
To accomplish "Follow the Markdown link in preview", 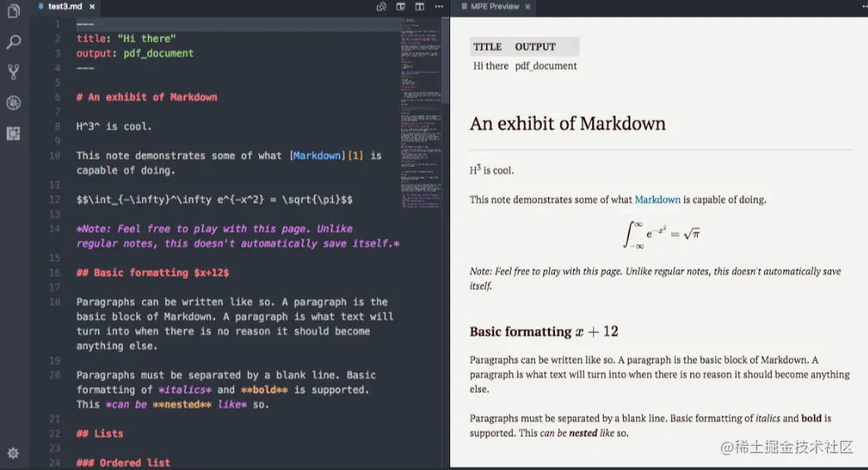I will pos(657,199).
